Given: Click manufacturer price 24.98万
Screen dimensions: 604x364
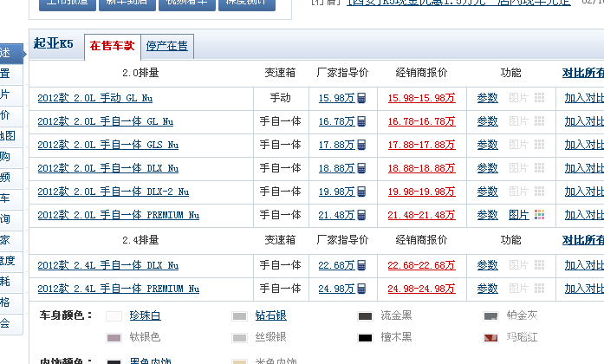Looking at the screenshot, I should pos(337,289).
